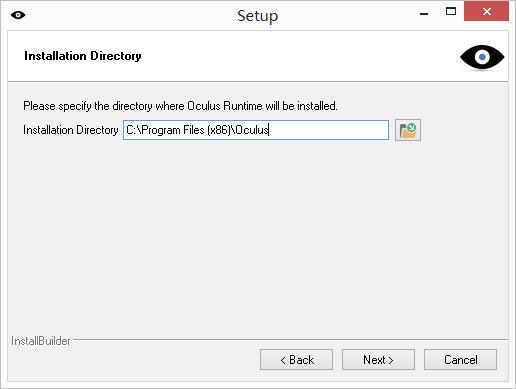Focus the Installation Directory path field

[x=256, y=130]
